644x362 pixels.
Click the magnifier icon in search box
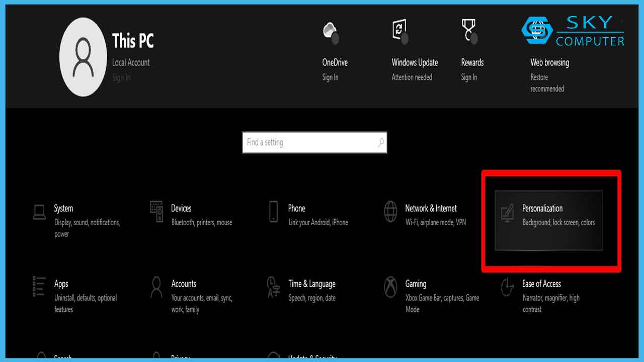coord(381,142)
